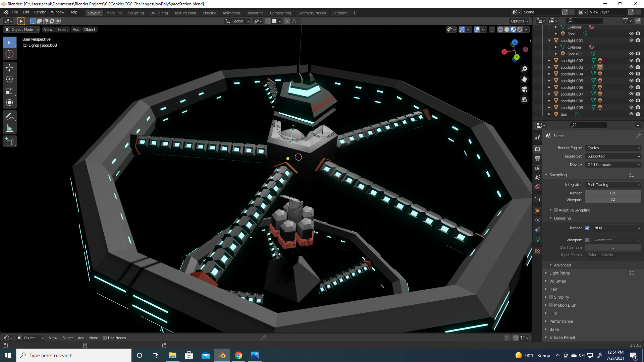The image size is (644, 362).
Task: Open the Render Engine dropdown
Action: 613,148
